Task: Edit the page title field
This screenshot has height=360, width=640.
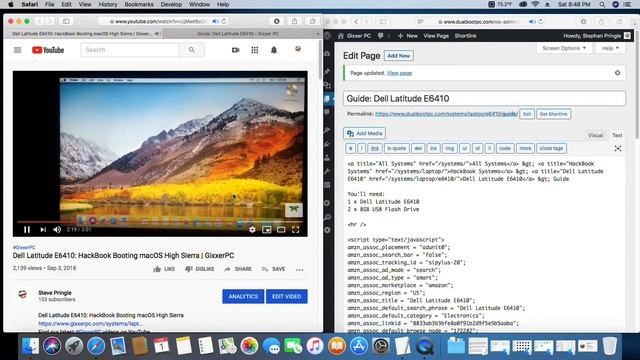Action: click(484, 98)
